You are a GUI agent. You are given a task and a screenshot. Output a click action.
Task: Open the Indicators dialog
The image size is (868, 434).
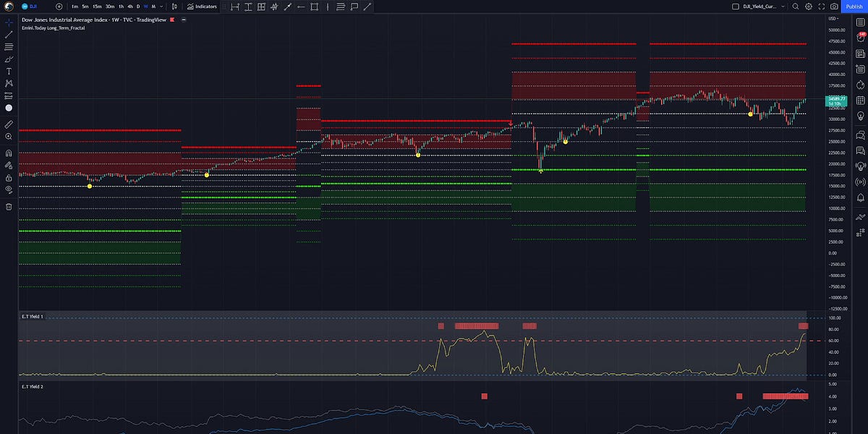point(201,7)
